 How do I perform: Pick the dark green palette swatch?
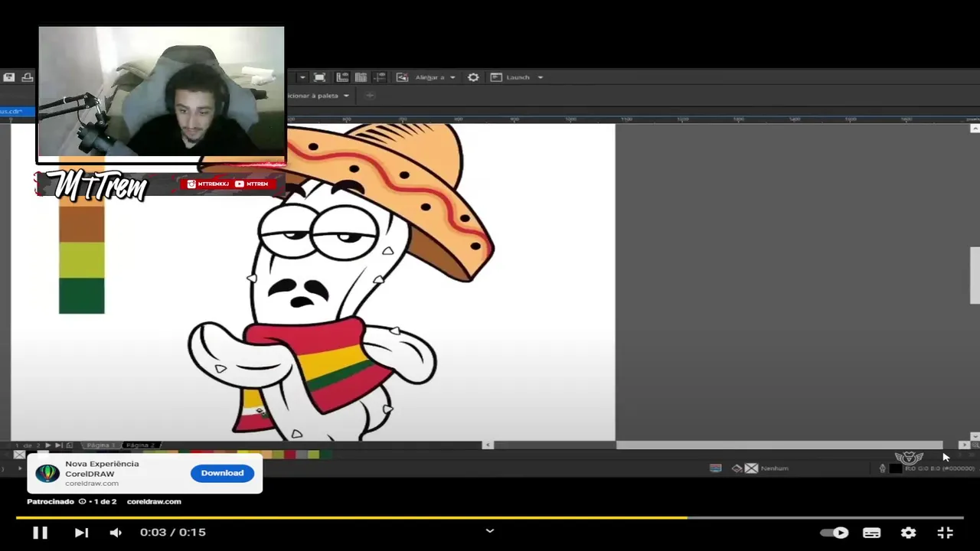[x=326, y=455]
